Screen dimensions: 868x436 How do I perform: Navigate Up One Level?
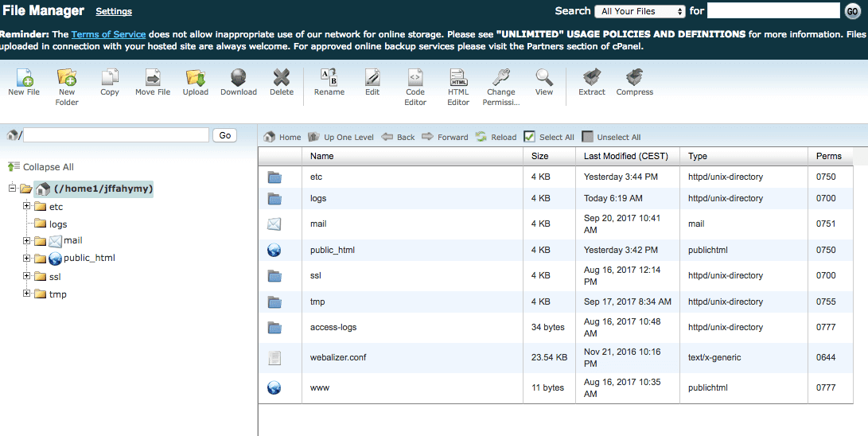pos(341,137)
